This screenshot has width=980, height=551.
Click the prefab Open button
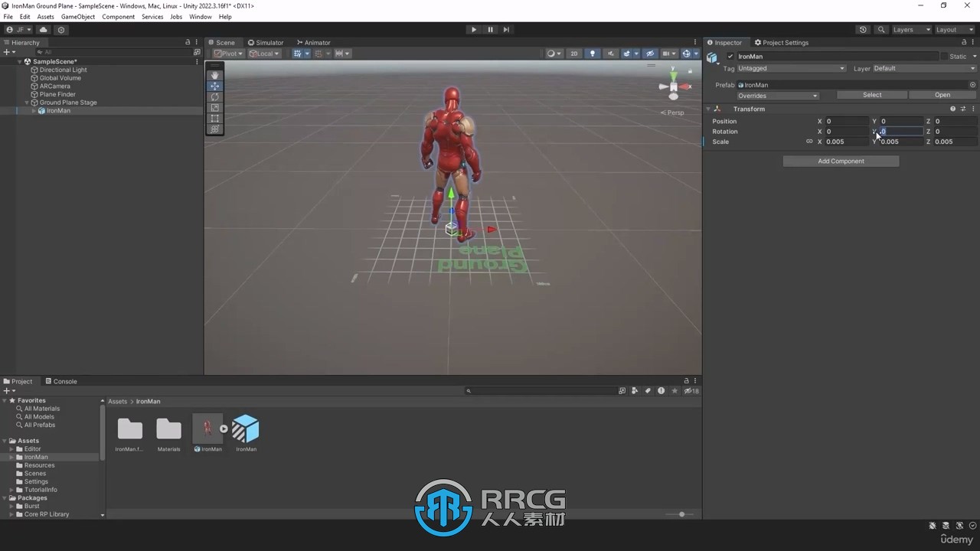(x=942, y=95)
